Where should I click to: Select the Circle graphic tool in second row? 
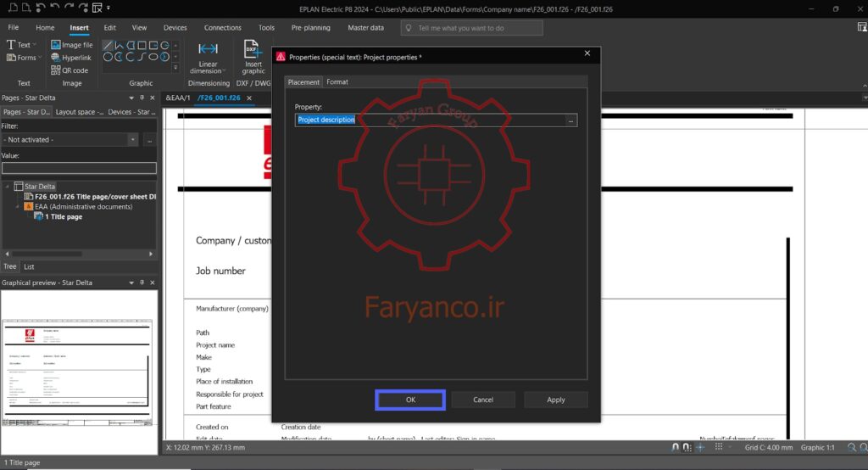pos(108,57)
